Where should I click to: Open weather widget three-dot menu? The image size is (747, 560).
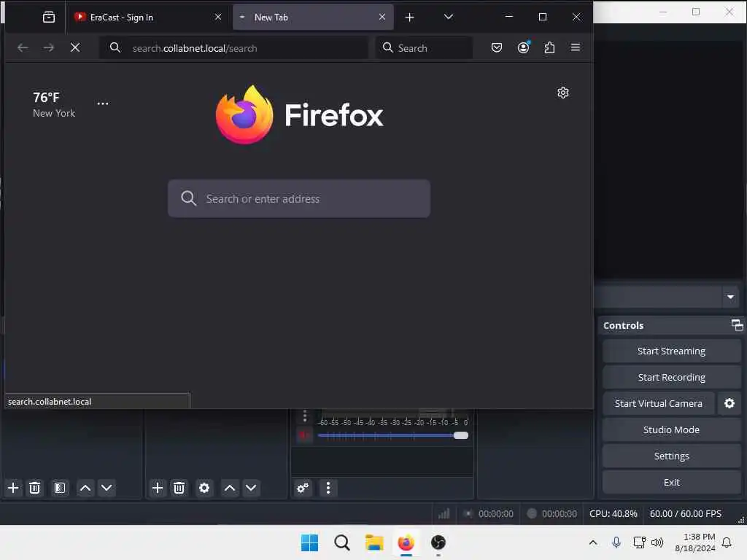(102, 104)
